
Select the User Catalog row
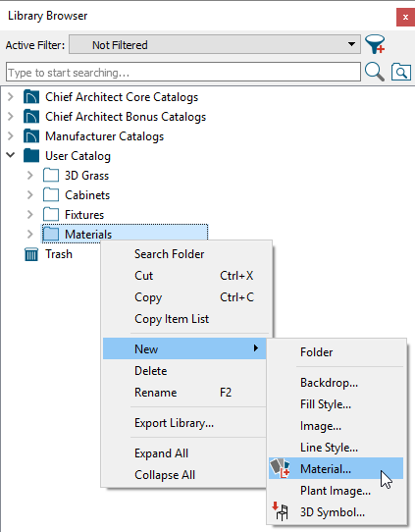(x=78, y=156)
